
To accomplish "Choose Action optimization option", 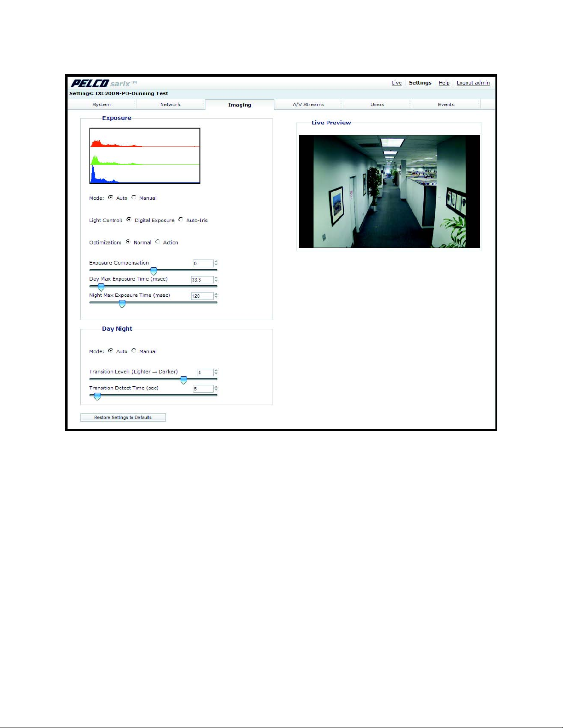I will pos(158,242).
